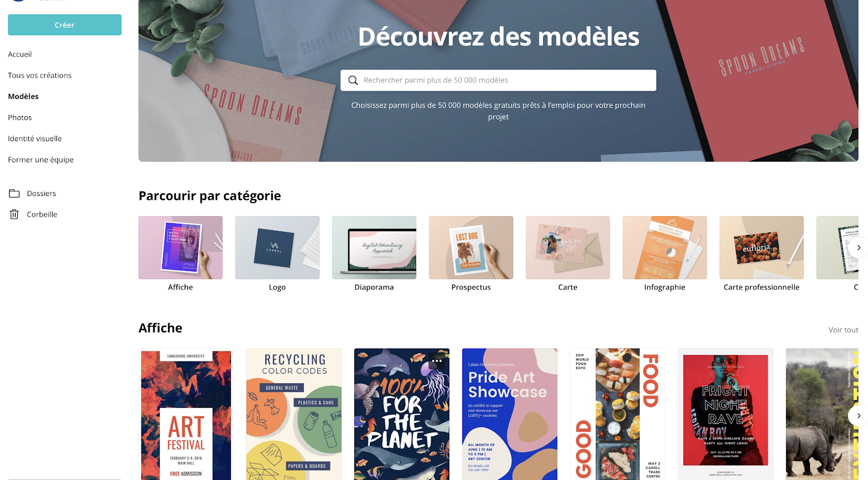
Task: Select the Pride Art Showcase template
Action: pos(509,414)
